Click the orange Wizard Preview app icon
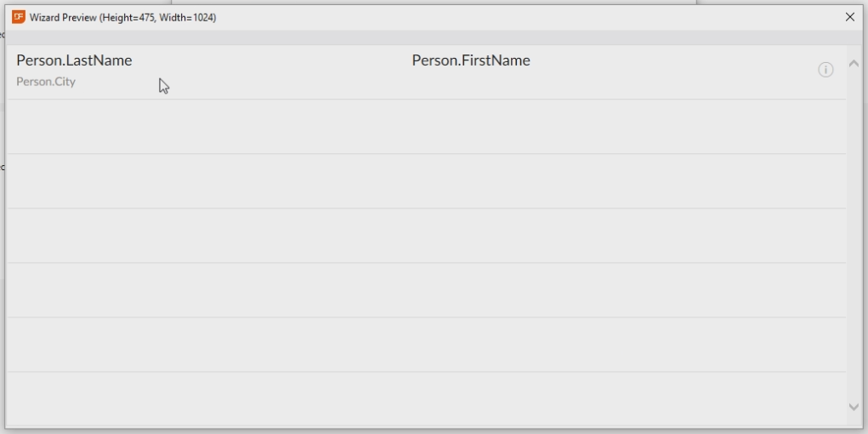Screen dimensions: 868x434 click(19, 16)
